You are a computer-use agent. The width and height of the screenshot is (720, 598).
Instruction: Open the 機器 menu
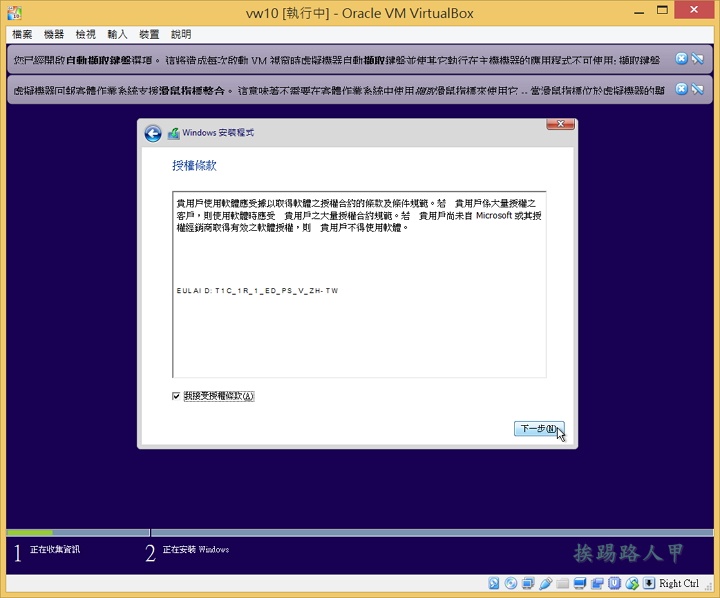[54, 34]
